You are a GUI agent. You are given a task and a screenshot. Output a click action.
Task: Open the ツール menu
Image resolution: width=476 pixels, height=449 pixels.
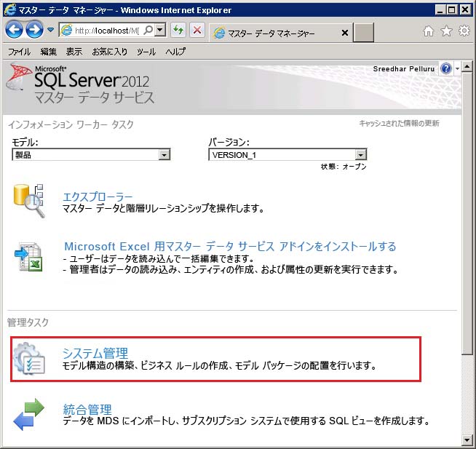[x=146, y=52]
